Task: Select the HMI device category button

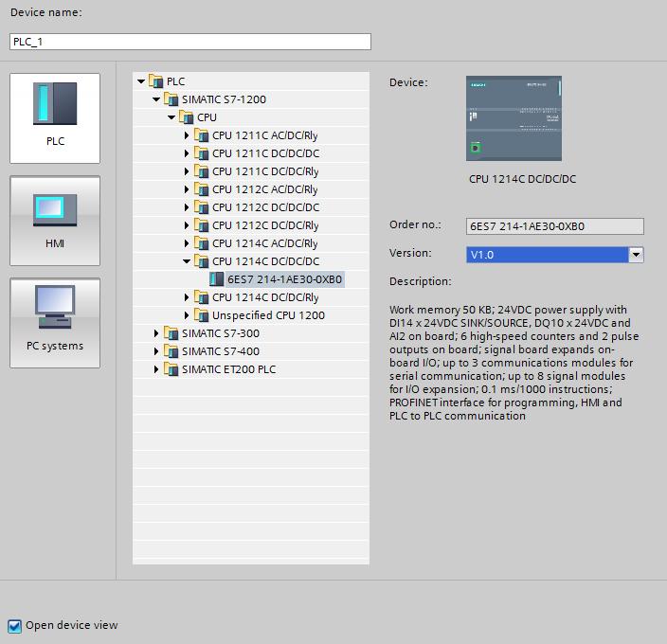Action: coord(55,221)
